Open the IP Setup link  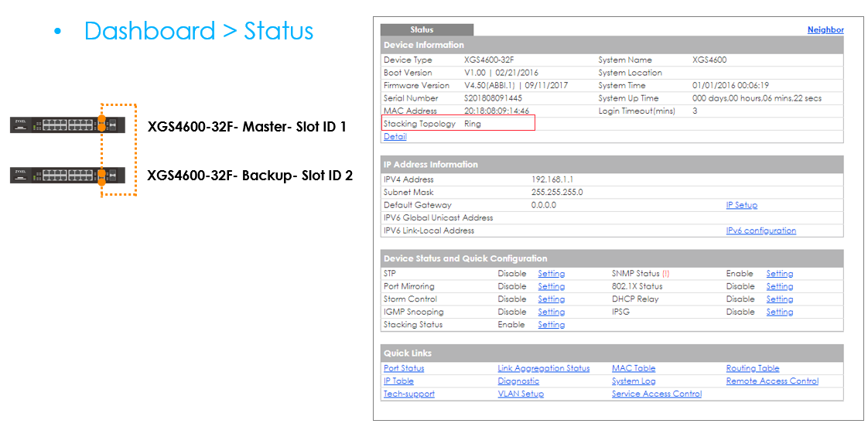coord(742,205)
